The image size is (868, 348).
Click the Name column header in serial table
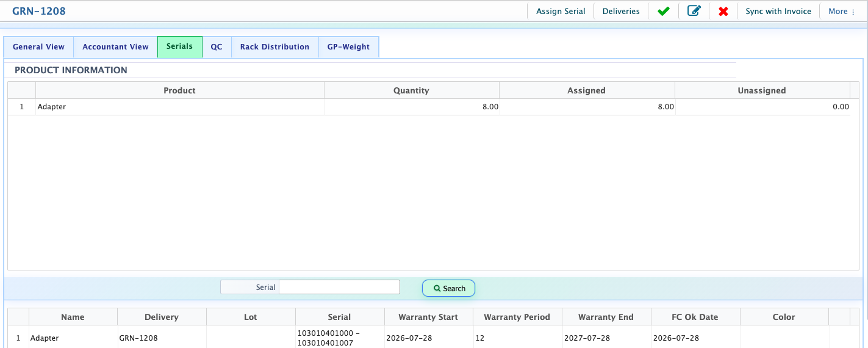tap(73, 317)
